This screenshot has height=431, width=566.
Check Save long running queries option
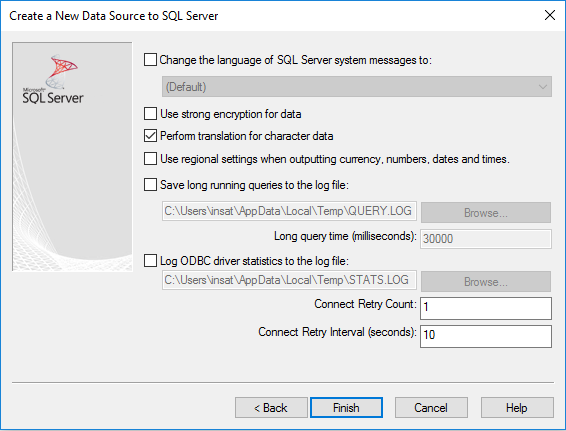(150, 185)
